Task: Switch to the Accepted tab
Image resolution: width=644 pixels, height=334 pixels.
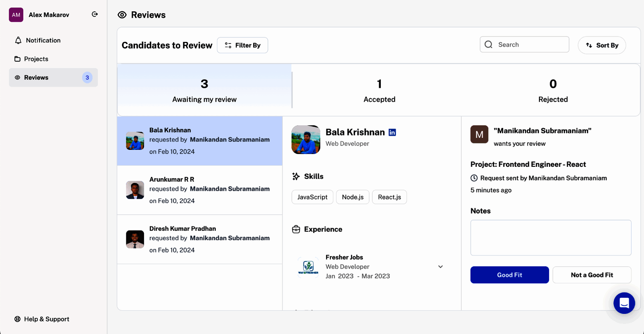Action: click(379, 90)
